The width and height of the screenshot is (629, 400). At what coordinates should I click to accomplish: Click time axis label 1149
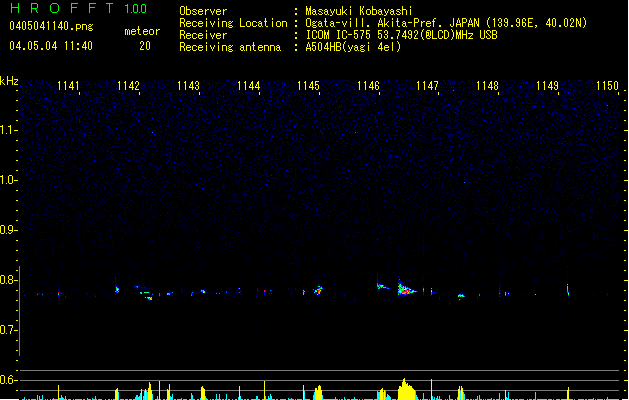click(547, 86)
